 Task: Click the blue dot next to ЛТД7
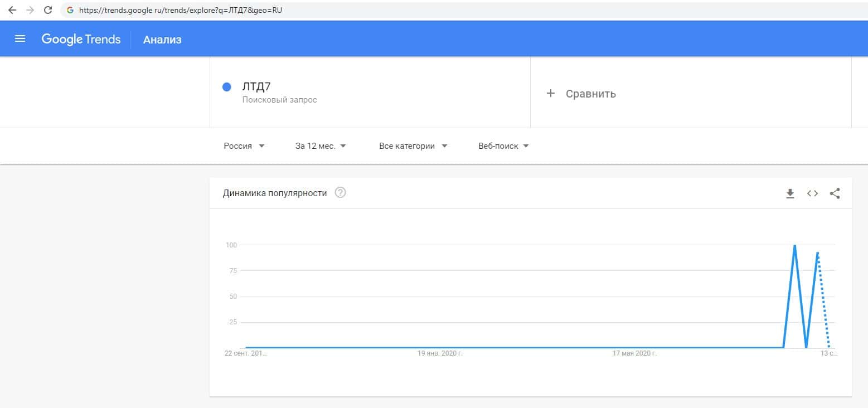pos(227,87)
